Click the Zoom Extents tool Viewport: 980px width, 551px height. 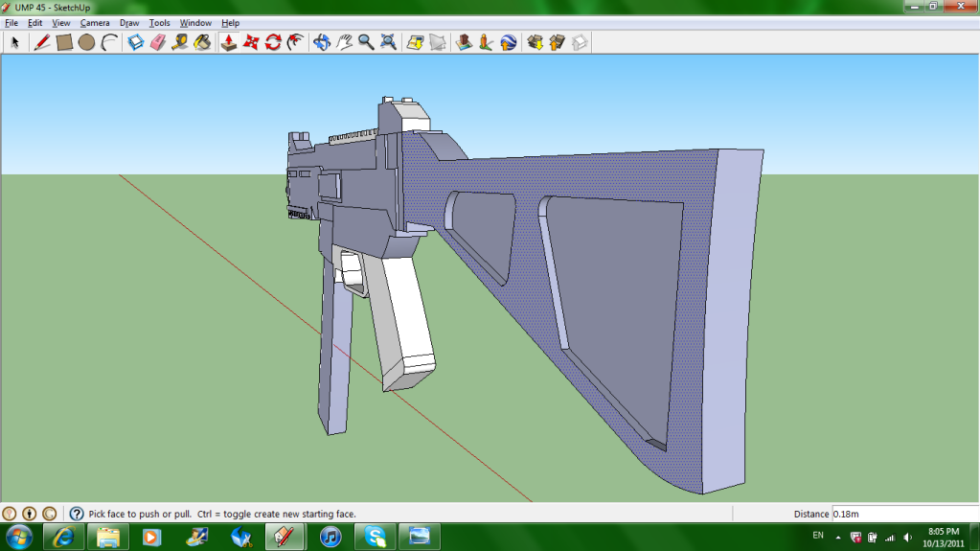[389, 42]
